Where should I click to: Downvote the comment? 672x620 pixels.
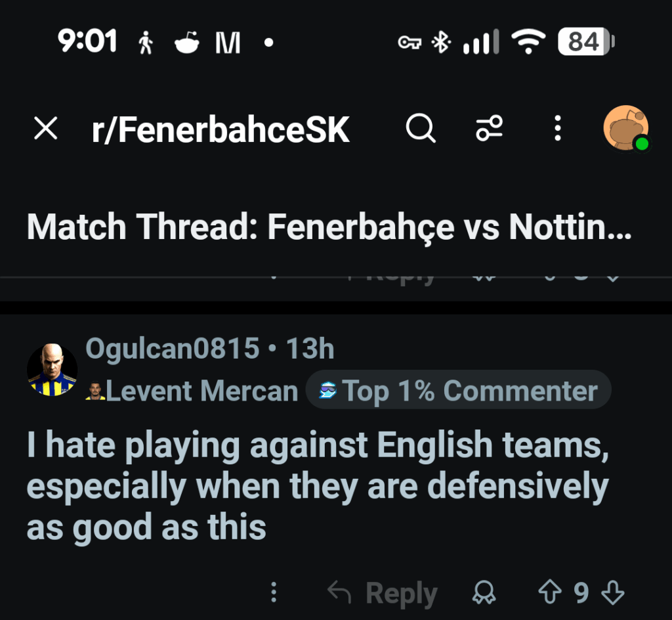[612, 592]
